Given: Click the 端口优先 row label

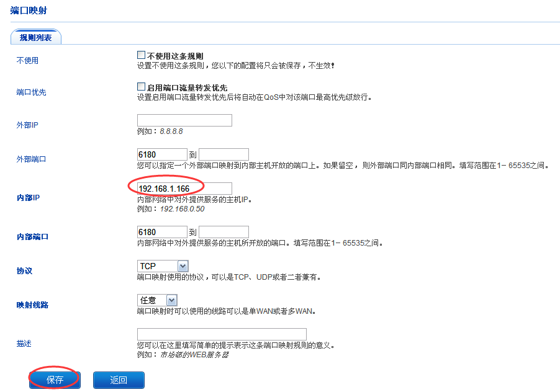Looking at the screenshot, I should pyautogui.click(x=32, y=92).
